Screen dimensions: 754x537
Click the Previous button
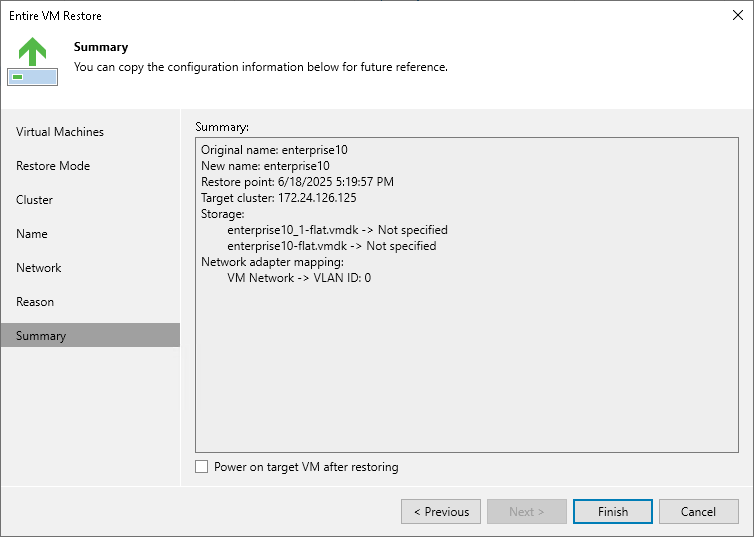441,512
